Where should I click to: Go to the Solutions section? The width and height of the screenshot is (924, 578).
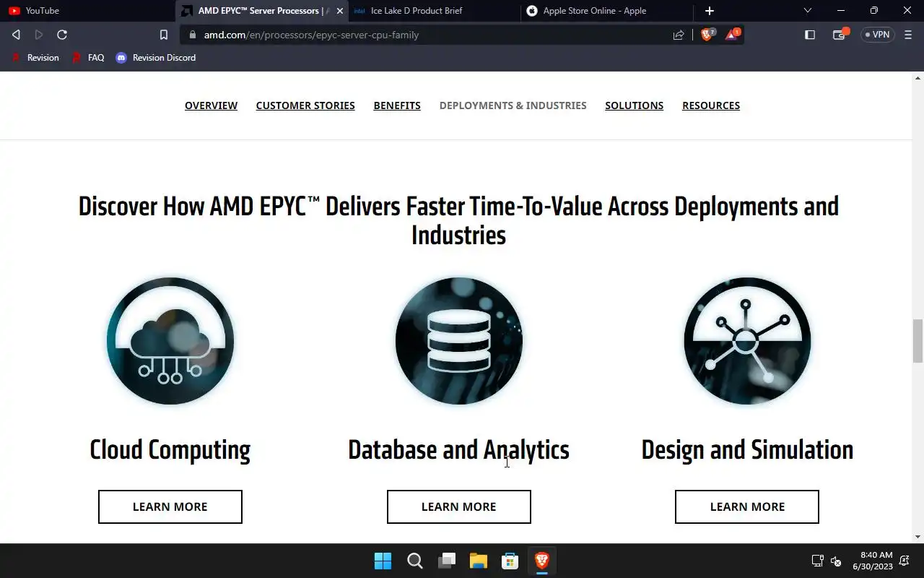pyautogui.click(x=635, y=105)
